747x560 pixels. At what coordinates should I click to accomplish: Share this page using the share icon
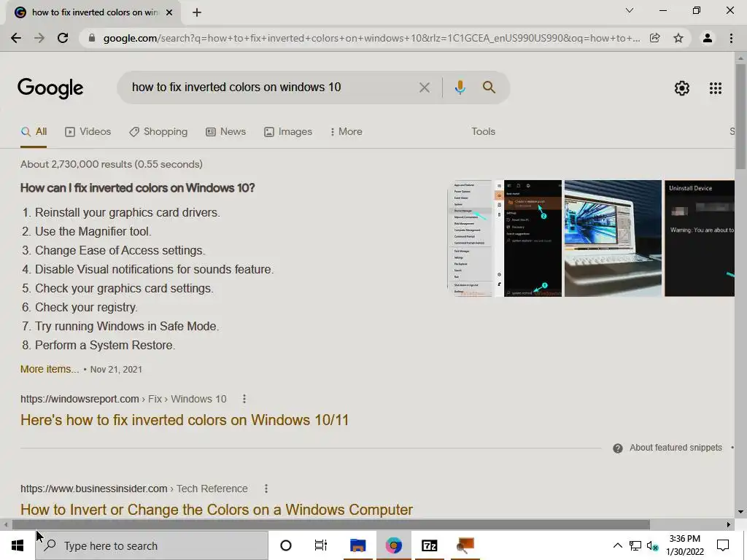point(655,38)
